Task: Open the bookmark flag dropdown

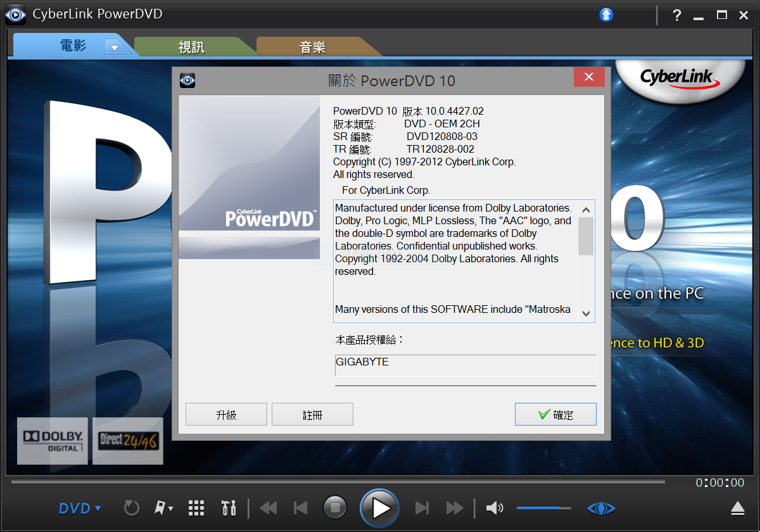Action: (164, 508)
